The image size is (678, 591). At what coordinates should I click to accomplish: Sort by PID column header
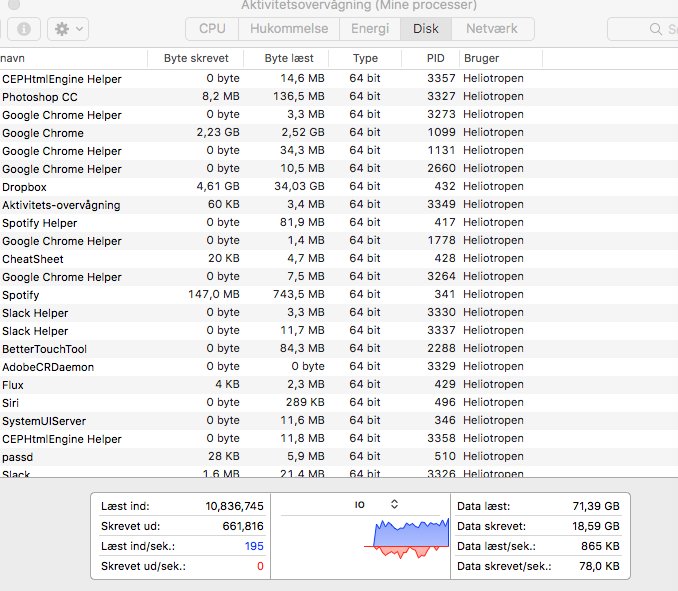(435, 58)
